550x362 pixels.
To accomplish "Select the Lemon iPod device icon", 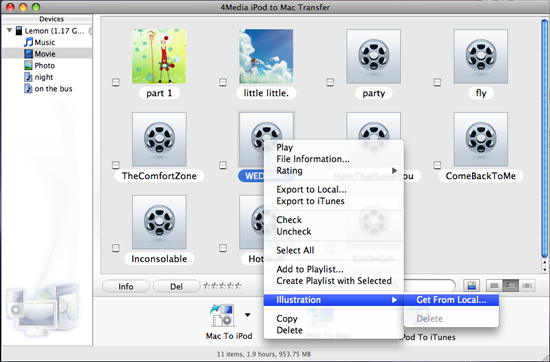I will pyautogui.click(x=19, y=31).
